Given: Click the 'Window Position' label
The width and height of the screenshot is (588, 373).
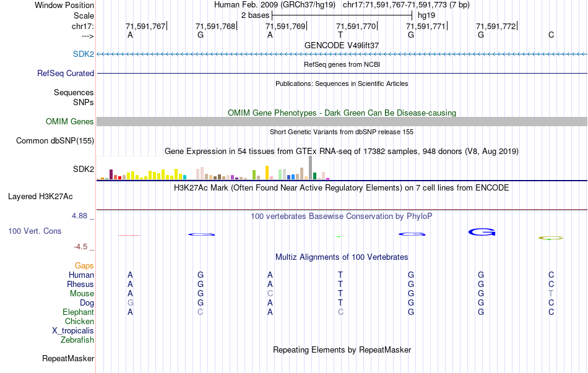Looking at the screenshot, I should coord(64,5).
